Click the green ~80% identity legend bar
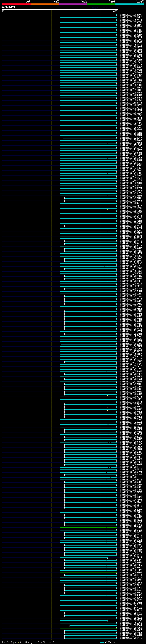Image resolution: width=146 pixels, height=644 pixels. pyautogui.click(x=101, y=4)
